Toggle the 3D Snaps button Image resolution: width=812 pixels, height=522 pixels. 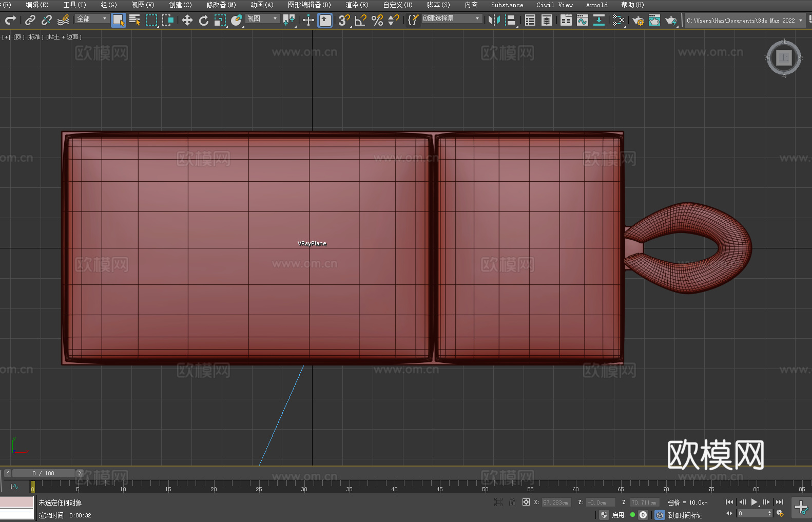pos(344,20)
